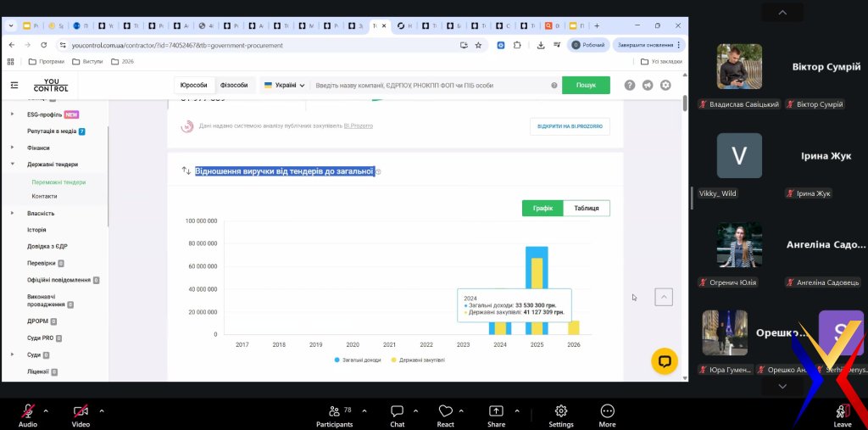
Task: Collapse the Державні тендери sidebar section
Action: coord(12,165)
